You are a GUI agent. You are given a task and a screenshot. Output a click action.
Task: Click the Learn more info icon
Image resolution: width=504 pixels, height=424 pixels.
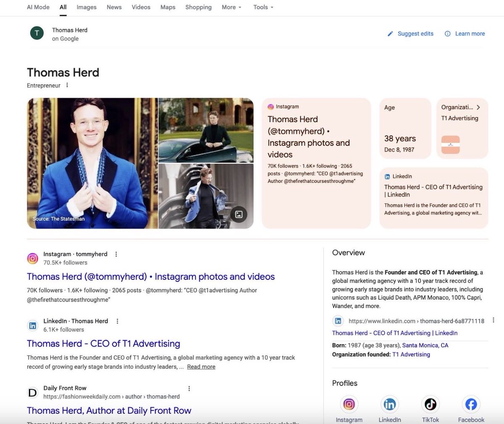pyautogui.click(x=448, y=34)
